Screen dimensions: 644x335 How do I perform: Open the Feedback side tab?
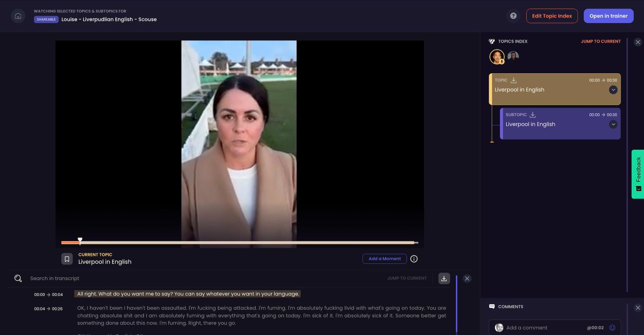point(638,174)
